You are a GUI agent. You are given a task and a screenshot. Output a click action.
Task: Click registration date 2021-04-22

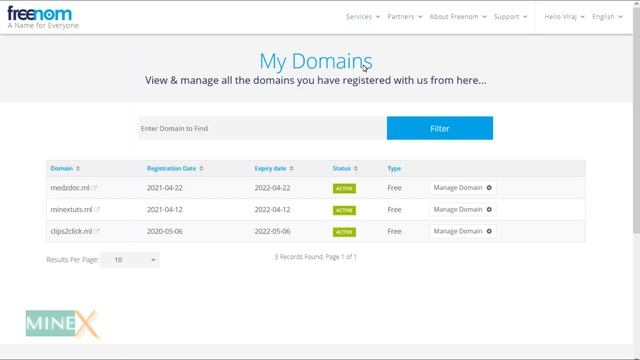[165, 188]
